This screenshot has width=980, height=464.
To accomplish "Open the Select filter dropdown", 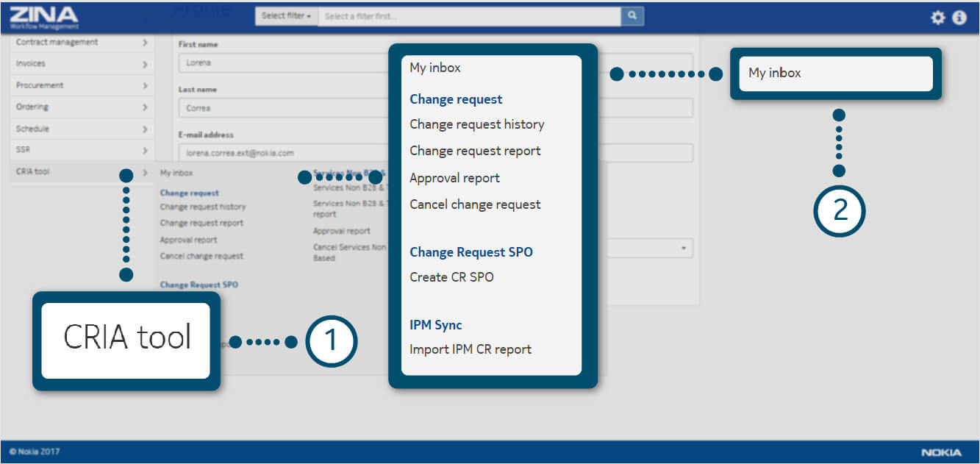I will [x=286, y=15].
